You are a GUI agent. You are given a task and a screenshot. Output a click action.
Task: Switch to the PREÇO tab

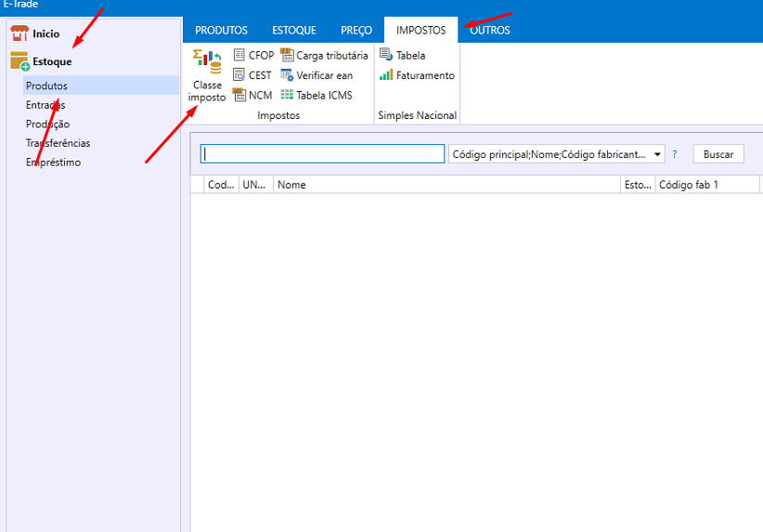[x=356, y=31]
